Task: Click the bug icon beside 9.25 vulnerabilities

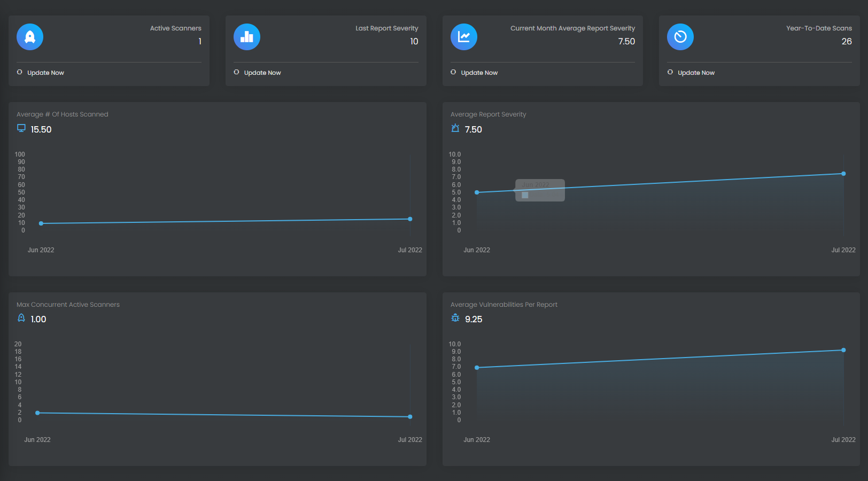Action: click(455, 318)
